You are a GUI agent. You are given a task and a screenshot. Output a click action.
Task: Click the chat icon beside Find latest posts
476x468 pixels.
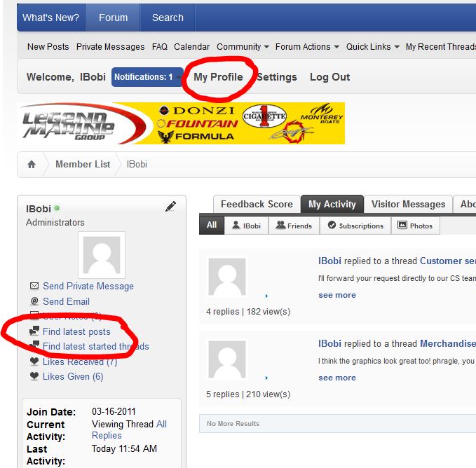(34, 331)
